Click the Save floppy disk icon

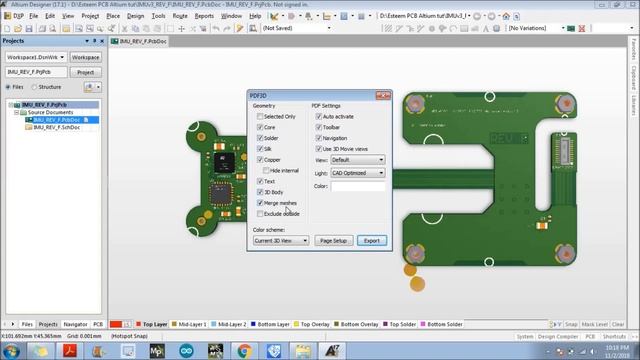[x=29, y=29]
